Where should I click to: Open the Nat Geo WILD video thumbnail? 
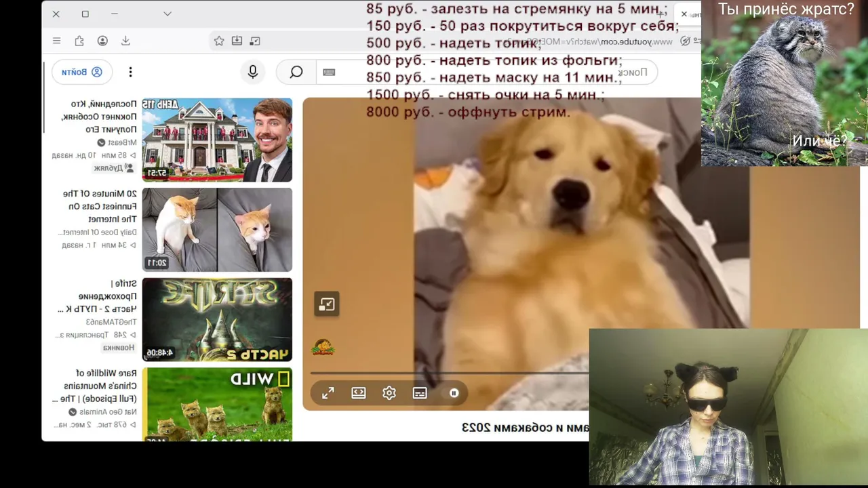point(217,405)
